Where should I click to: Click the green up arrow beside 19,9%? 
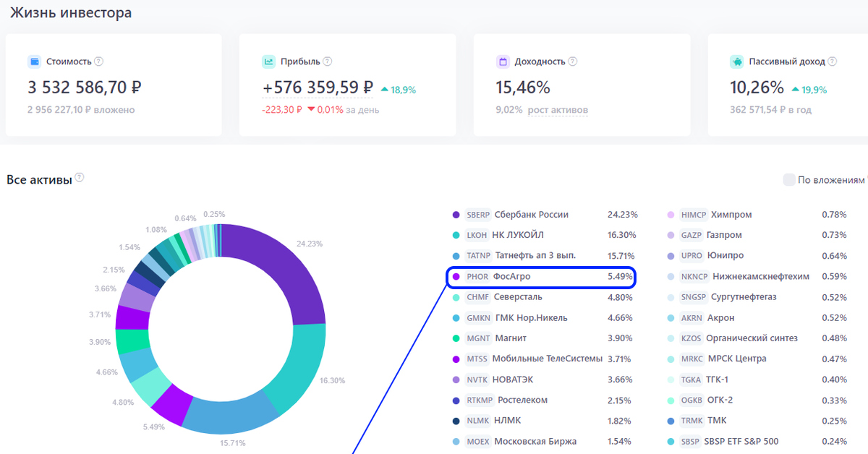[795, 90]
